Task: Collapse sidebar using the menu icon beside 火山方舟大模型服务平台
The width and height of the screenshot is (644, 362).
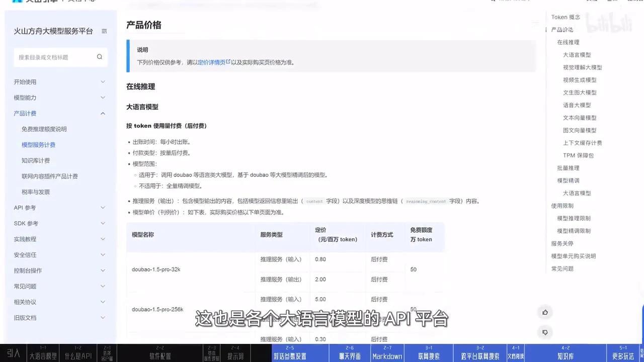Action: click(104, 31)
